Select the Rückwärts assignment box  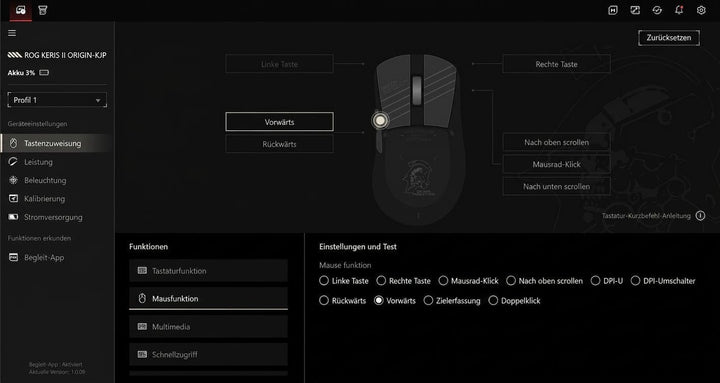point(279,144)
